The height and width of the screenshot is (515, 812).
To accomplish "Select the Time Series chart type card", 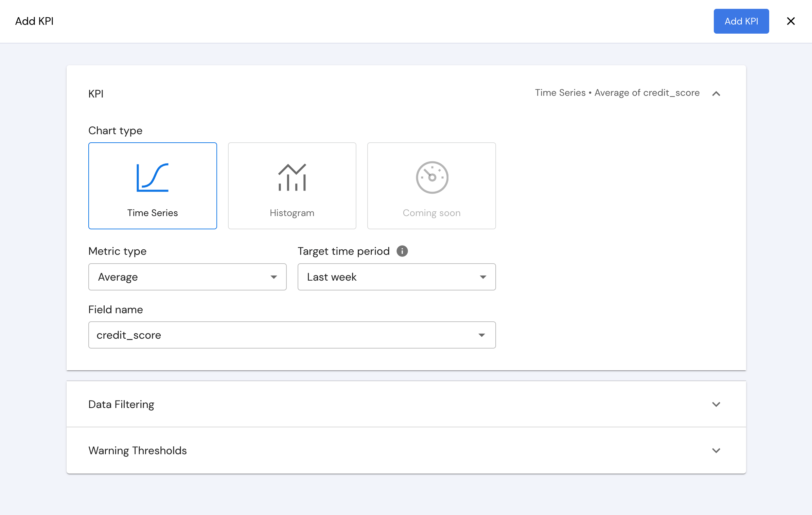I will click(153, 204).
